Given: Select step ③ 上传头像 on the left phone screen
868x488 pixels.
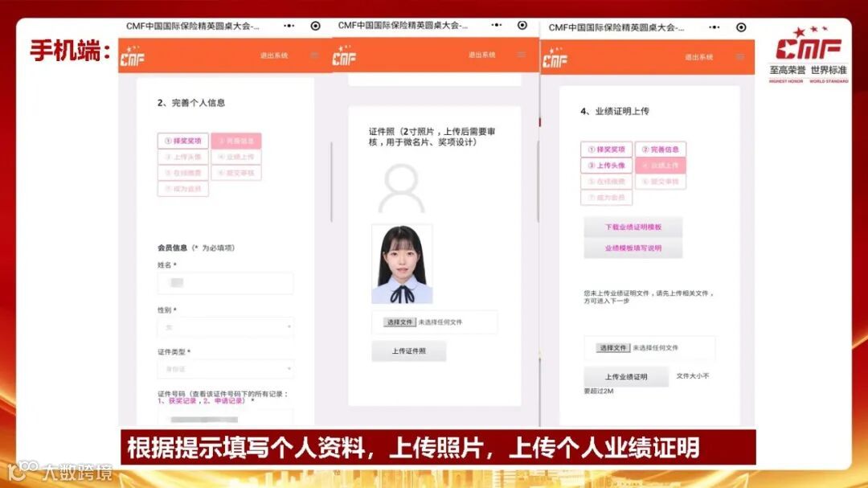Looking at the screenshot, I should [x=183, y=157].
